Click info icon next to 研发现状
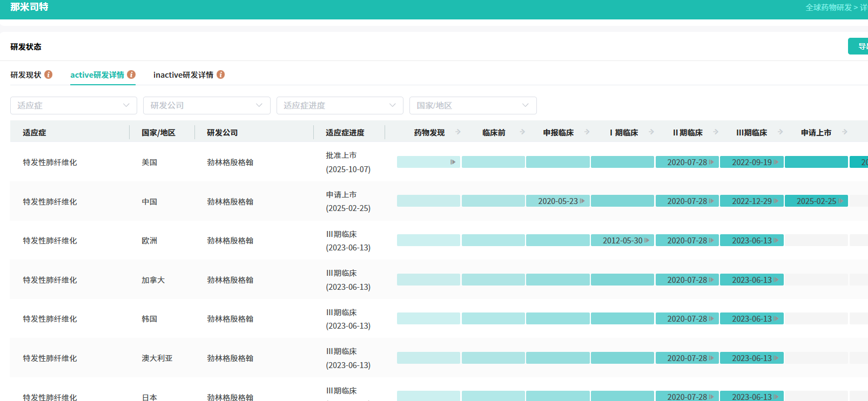The width and height of the screenshot is (868, 401). (x=49, y=74)
